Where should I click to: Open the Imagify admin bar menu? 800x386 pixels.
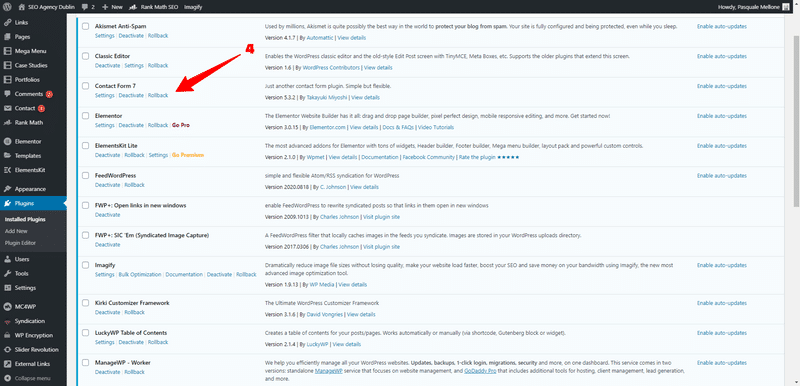[192, 7]
